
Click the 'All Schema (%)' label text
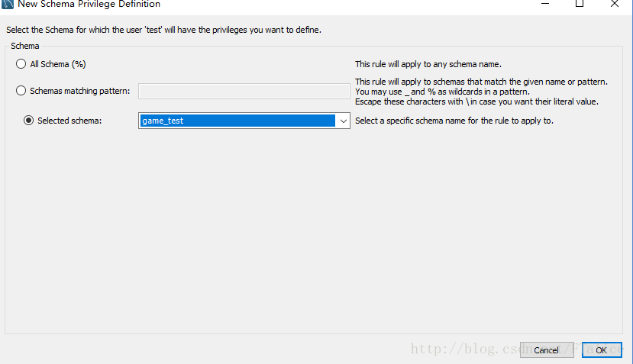tap(58, 64)
